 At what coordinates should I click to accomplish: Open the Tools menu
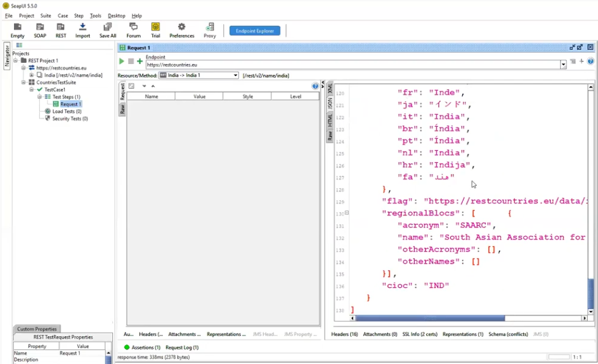click(95, 16)
